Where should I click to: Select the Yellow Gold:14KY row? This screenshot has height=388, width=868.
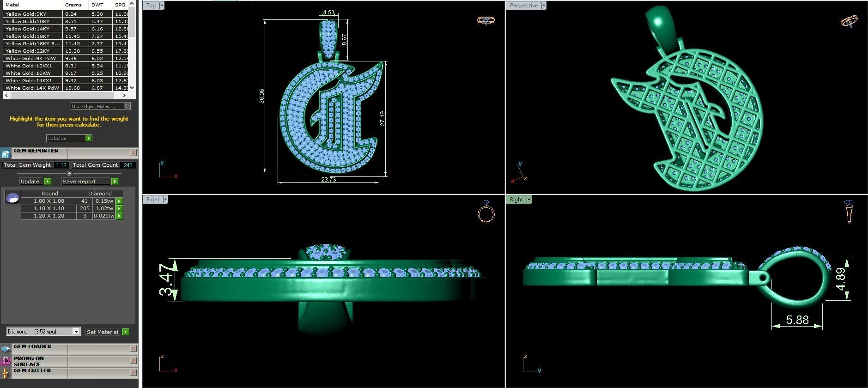tap(66, 29)
